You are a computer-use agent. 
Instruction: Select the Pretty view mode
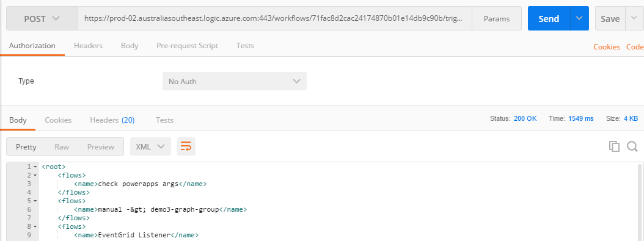(26, 146)
